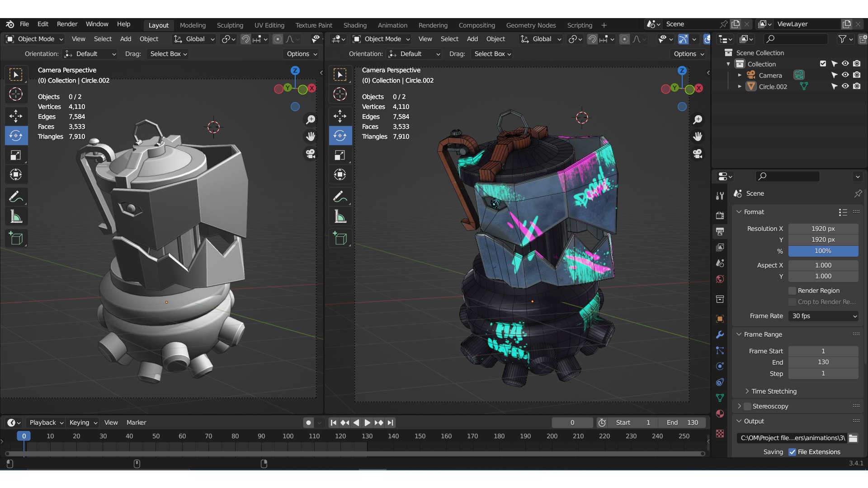868x488 pixels.
Task: Play the animation forward
Action: point(367,422)
